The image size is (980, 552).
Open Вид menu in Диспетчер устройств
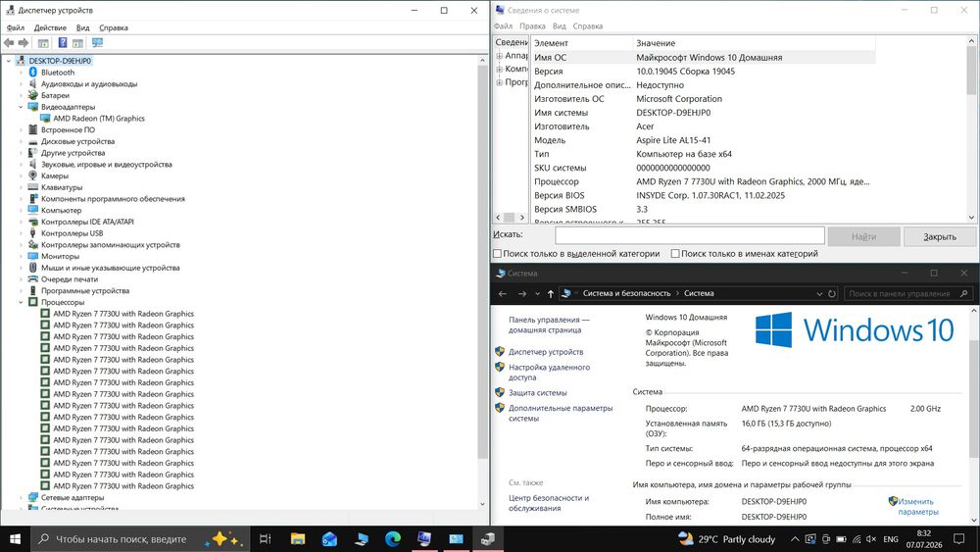click(83, 27)
